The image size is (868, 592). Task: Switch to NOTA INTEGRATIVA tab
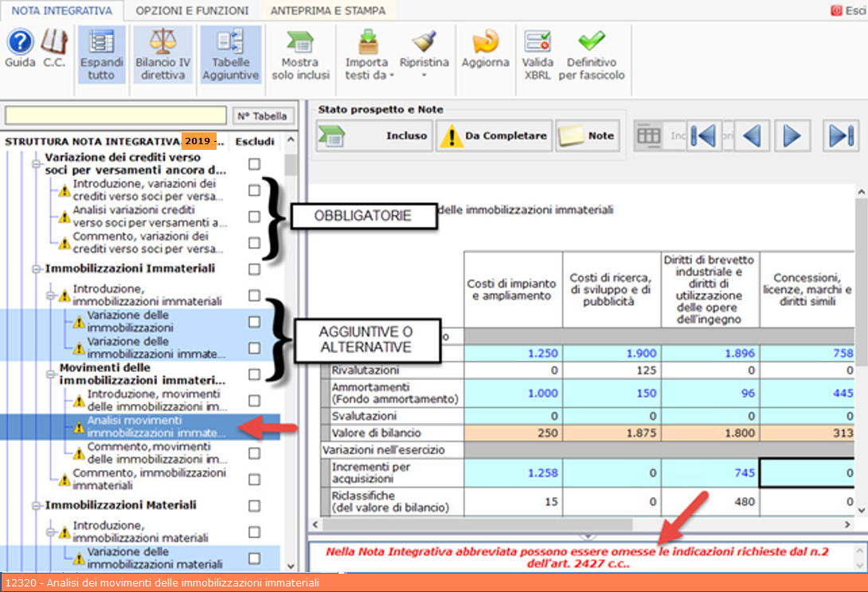(62, 10)
